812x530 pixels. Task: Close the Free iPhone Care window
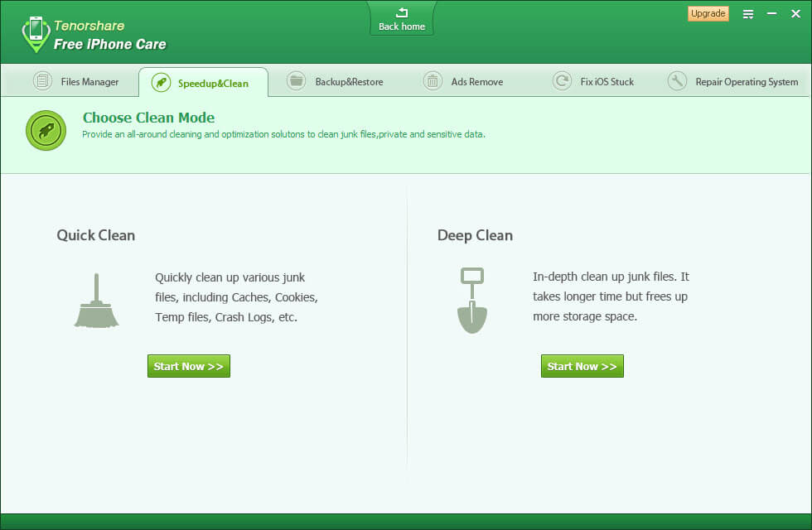[x=796, y=13]
